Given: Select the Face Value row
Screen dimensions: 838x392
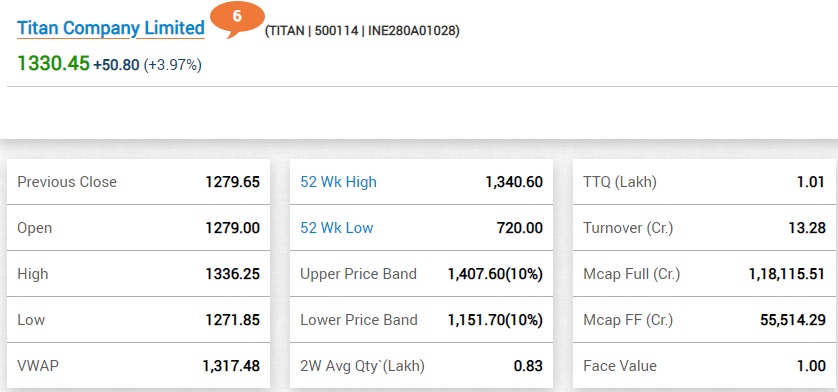Looking at the screenshot, I should coord(704,366).
